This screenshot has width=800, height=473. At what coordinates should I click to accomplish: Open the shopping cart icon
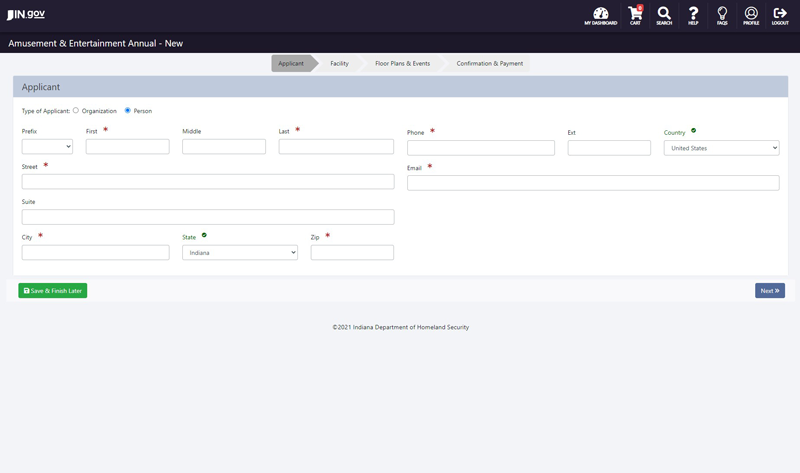(635, 15)
